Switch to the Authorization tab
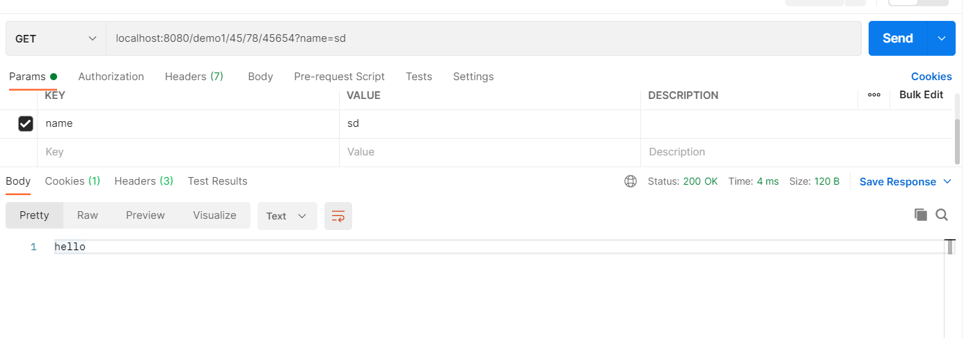Screen dimensions: 980x338 tap(111, 77)
